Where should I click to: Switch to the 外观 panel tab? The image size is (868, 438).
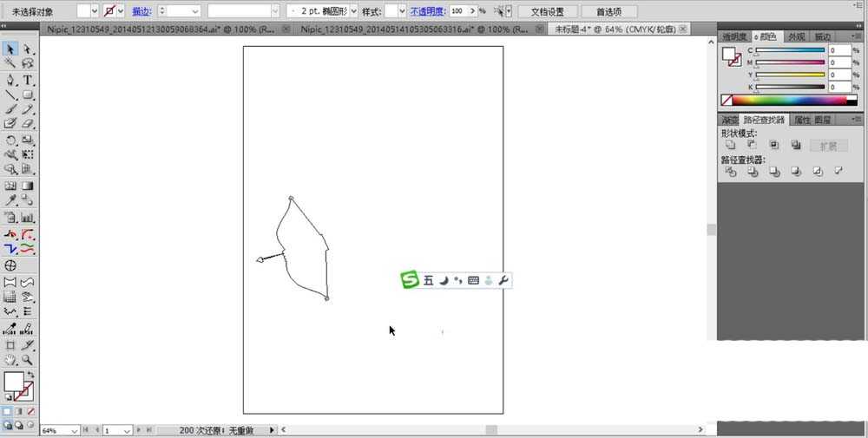(796, 36)
